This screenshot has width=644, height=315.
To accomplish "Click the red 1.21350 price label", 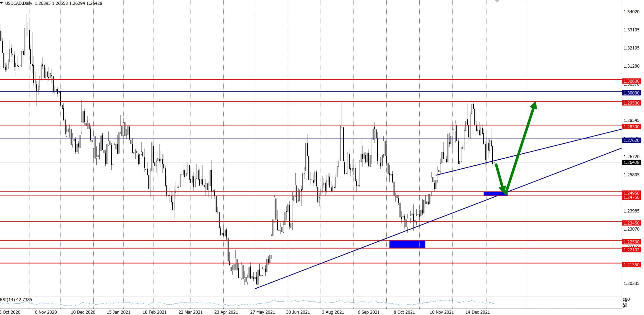I will pyautogui.click(x=631, y=264).
